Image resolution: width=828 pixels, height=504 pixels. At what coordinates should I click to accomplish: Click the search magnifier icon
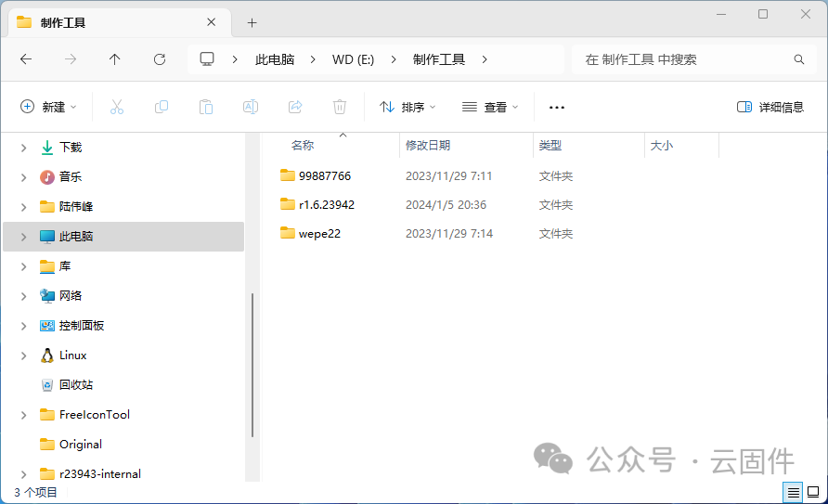(799, 59)
